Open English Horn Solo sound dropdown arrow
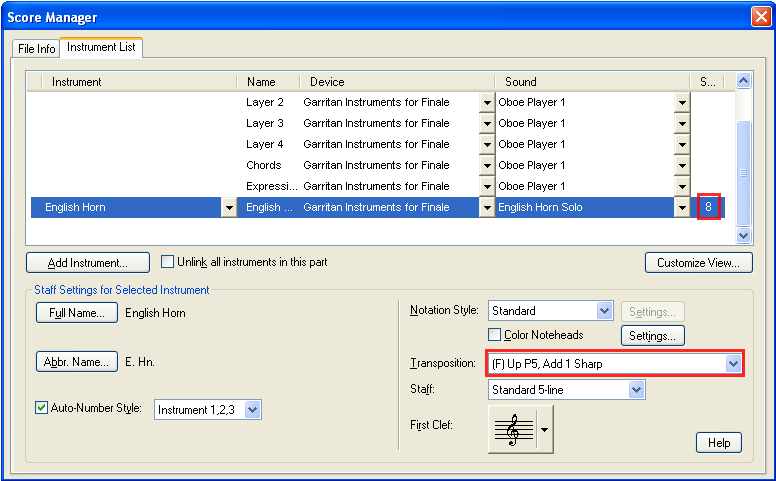The height and width of the screenshot is (481, 776). [682, 208]
